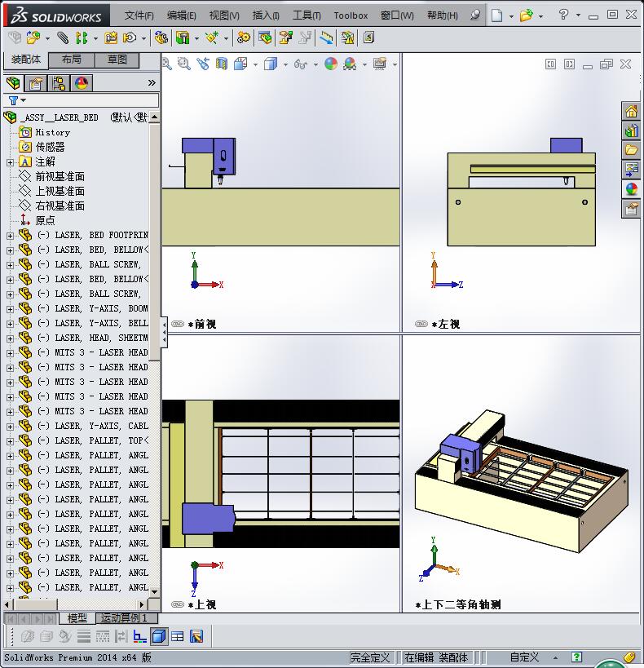This screenshot has width=644, height=668.
Task: Switch to the 布局 tab
Action: click(72, 60)
